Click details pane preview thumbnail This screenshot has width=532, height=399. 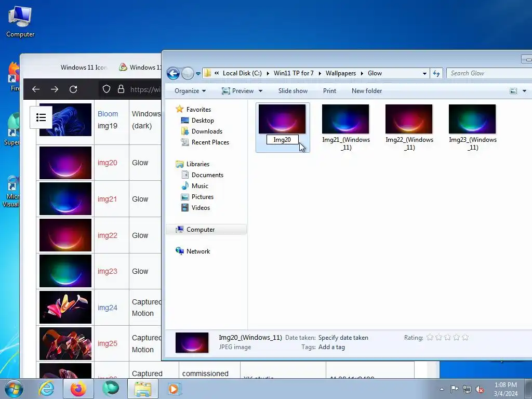click(192, 343)
